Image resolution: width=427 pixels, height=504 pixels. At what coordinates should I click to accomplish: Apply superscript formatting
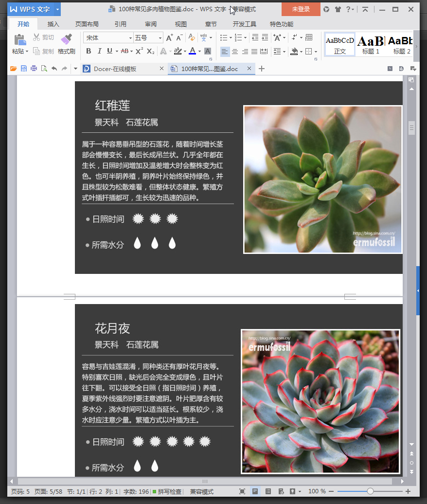pos(140,51)
